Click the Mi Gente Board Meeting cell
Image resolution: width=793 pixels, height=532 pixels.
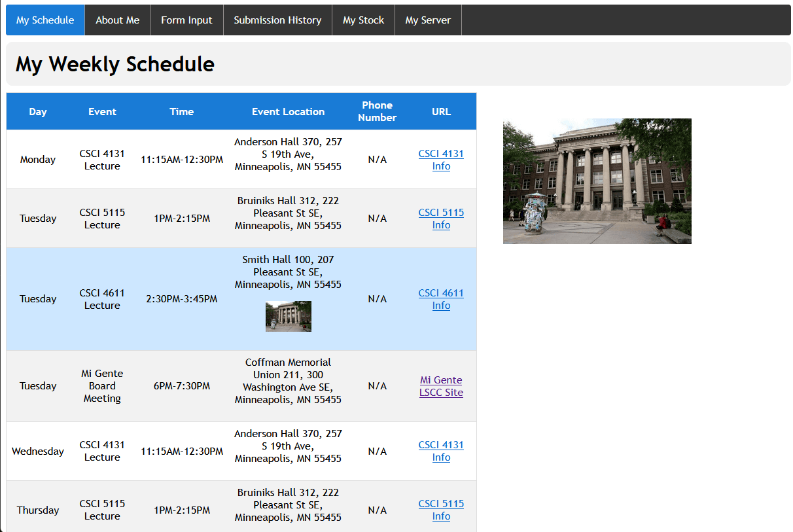tap(102, 386)
